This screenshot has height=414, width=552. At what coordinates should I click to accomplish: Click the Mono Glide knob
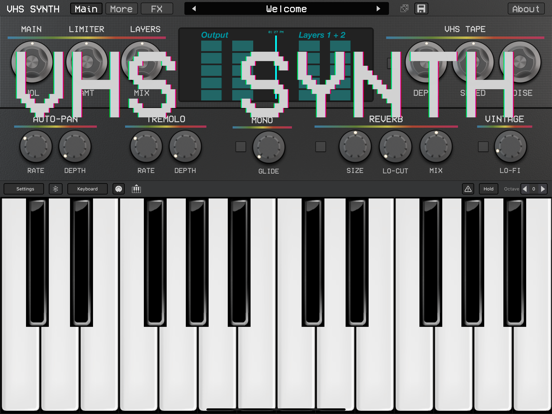tap(269, 147)
